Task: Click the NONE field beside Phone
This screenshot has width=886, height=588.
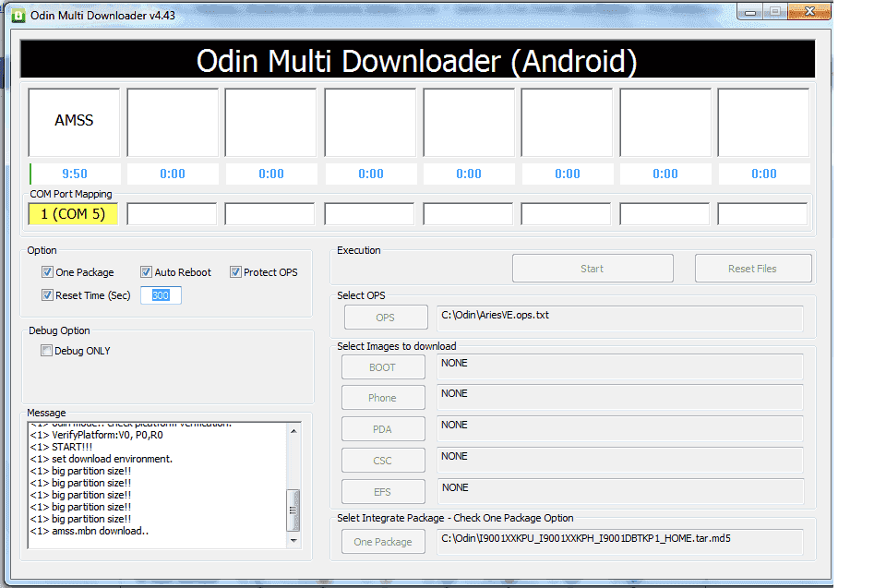Action: click(x=620, y=398)
